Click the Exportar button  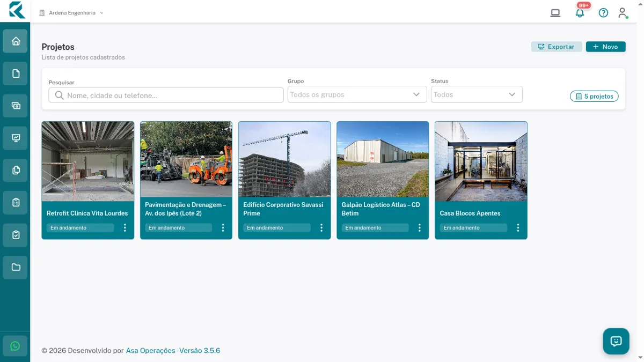pos(557,47)
